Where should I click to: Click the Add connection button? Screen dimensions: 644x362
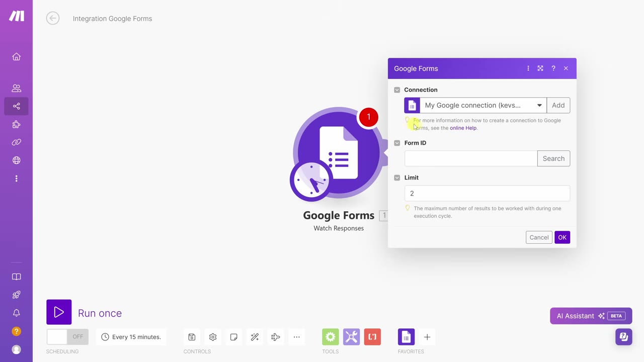point(558,106)
